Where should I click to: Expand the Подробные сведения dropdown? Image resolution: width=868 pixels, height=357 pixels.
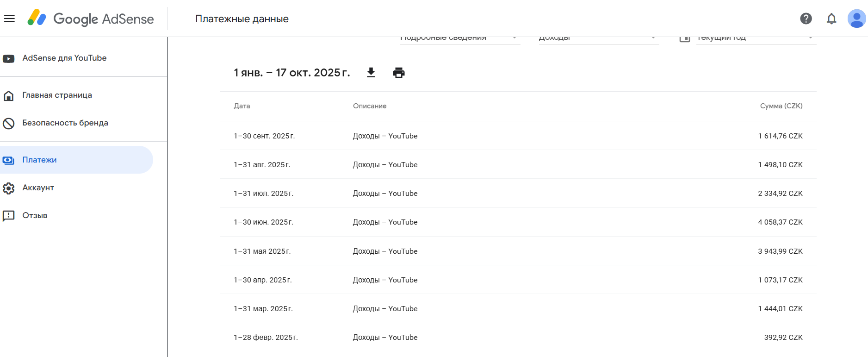coord(460,40)
